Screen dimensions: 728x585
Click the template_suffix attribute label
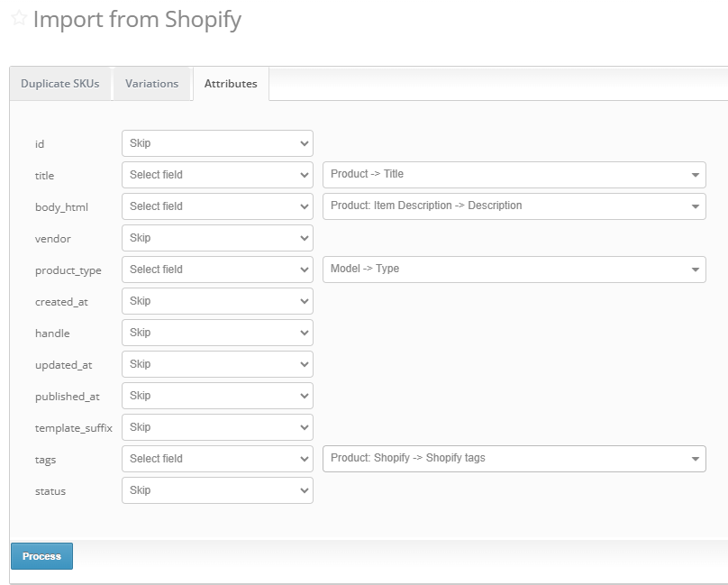coord(74,428)
